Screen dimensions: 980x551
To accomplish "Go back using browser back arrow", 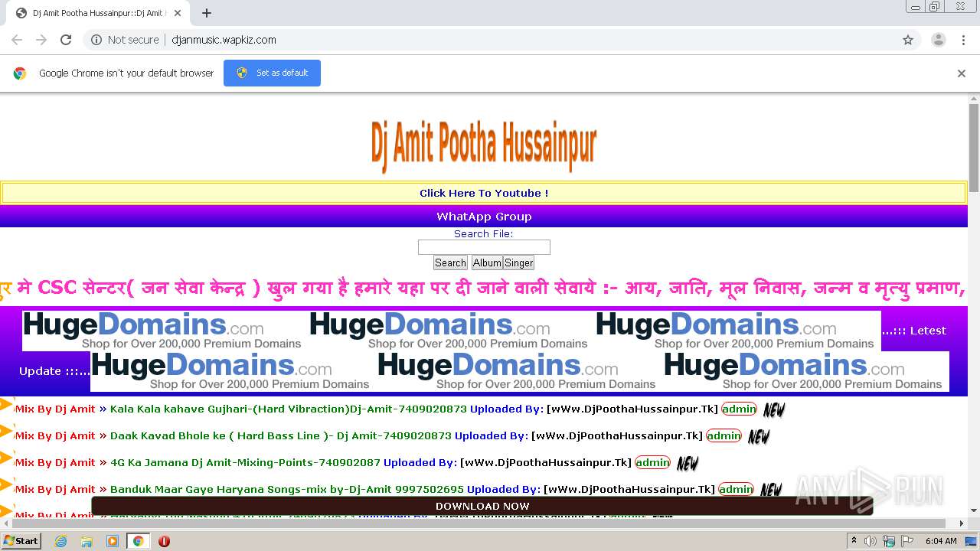I will [x=17, y=40].
